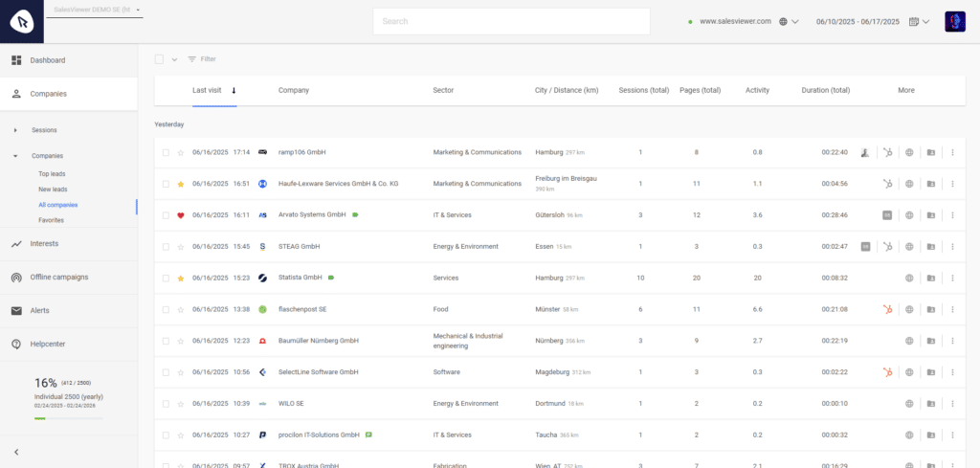980x468 pixels.
Task: Open HubSpot icon in STEAG GmbH row
Action: coord(887,246)
